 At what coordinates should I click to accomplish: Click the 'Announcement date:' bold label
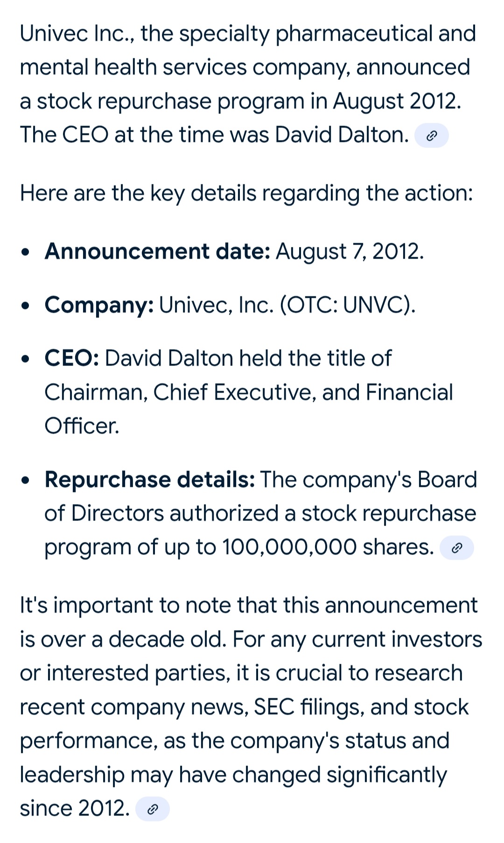tap(158, 252)
